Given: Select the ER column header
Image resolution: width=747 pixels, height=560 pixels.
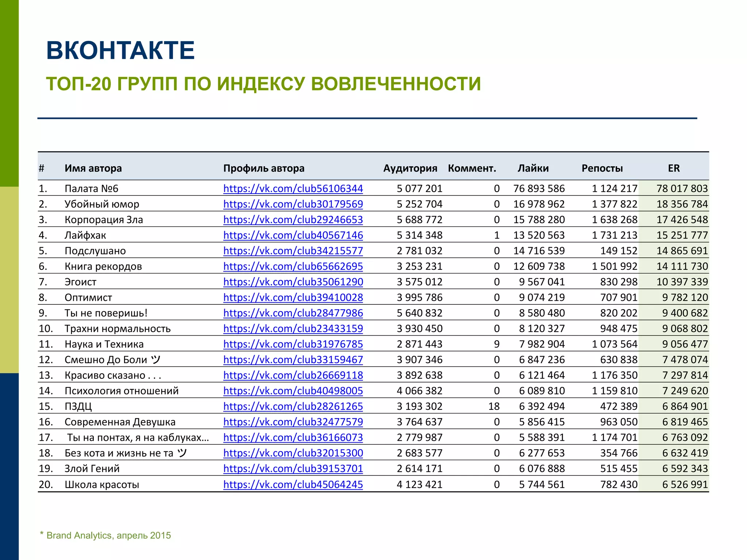Looking at the screenshot, I should (x=674, y=168).
